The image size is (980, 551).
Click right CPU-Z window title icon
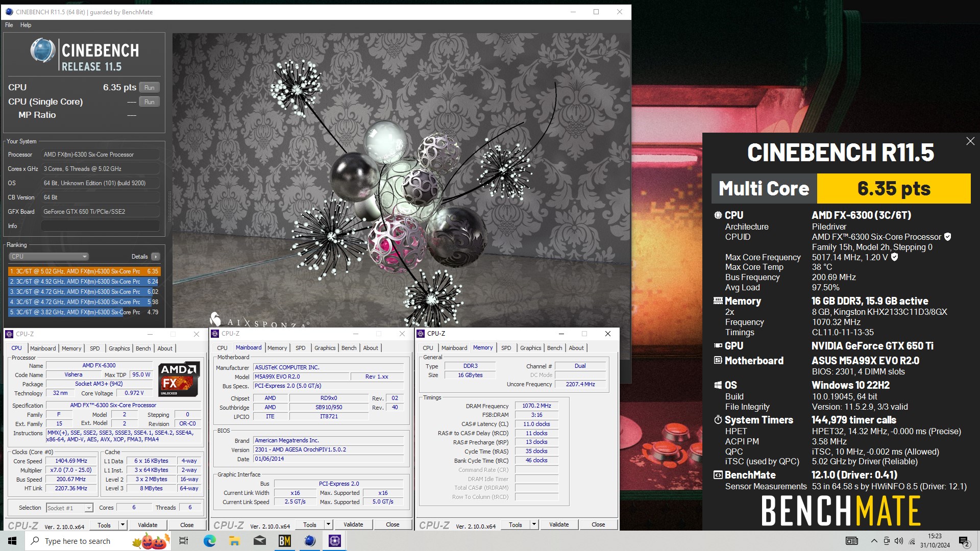point(421,334)
